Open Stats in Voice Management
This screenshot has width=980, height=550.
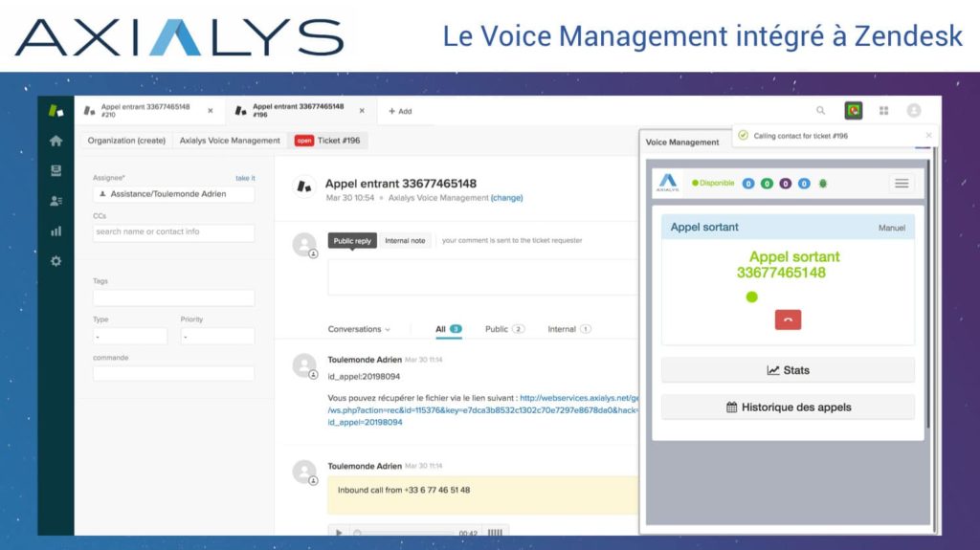pyautogui.click(x=788, y=370)
